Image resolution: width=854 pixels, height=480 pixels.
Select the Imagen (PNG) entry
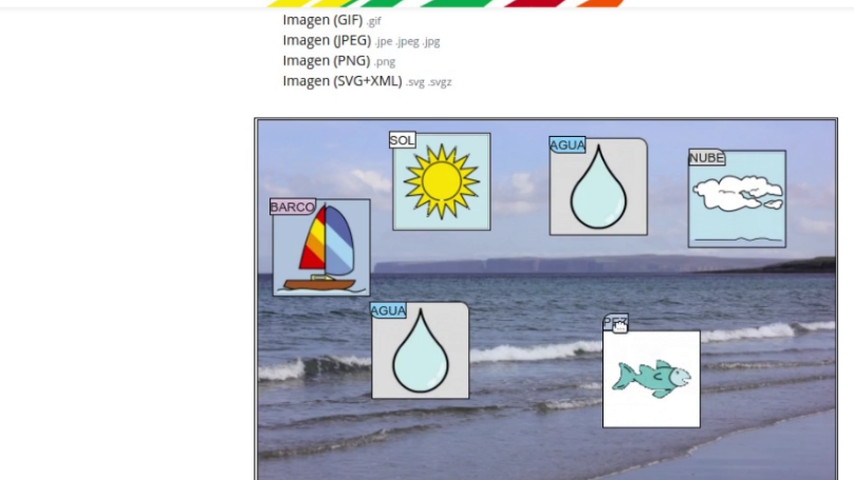(x=339, y=61)
